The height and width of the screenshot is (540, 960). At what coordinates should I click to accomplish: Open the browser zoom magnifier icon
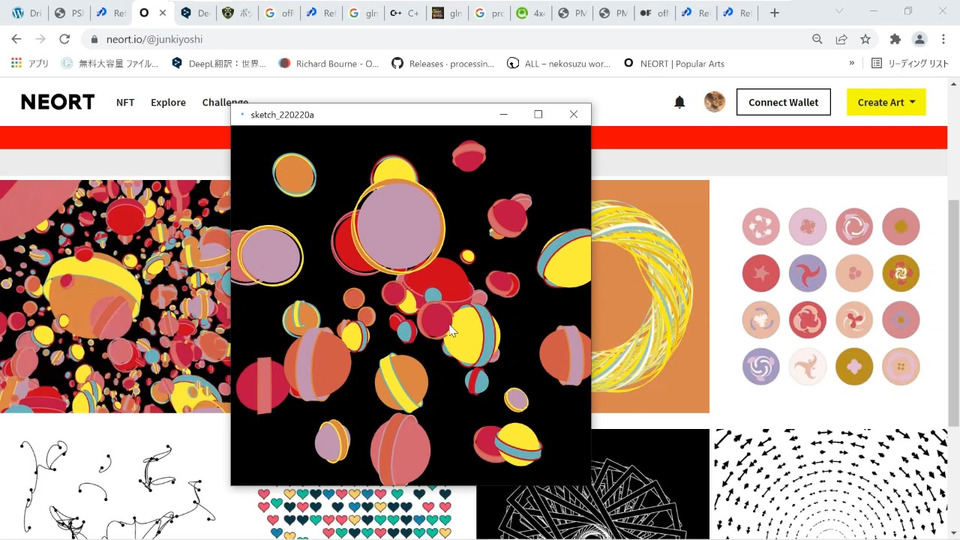point(817,39)
